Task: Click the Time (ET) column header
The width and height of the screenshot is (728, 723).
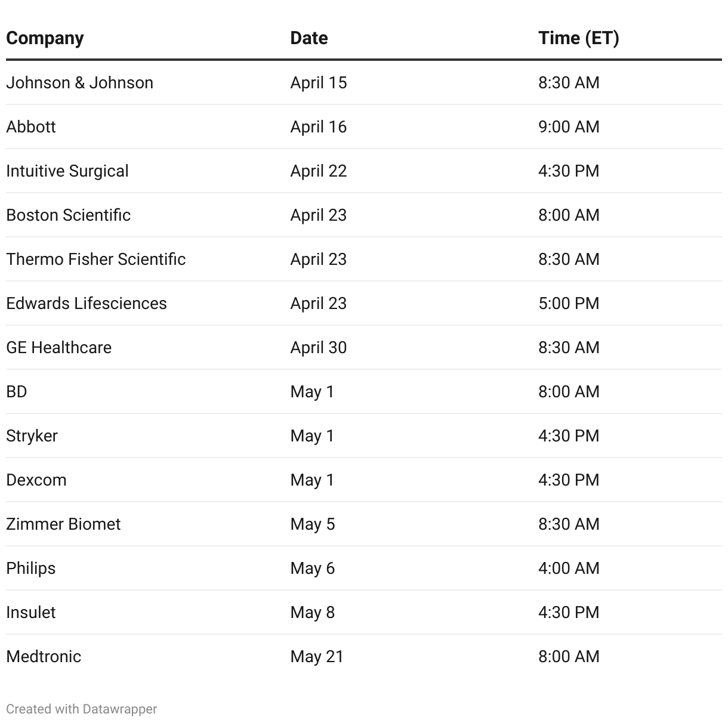Action: [x=578, y=38]
